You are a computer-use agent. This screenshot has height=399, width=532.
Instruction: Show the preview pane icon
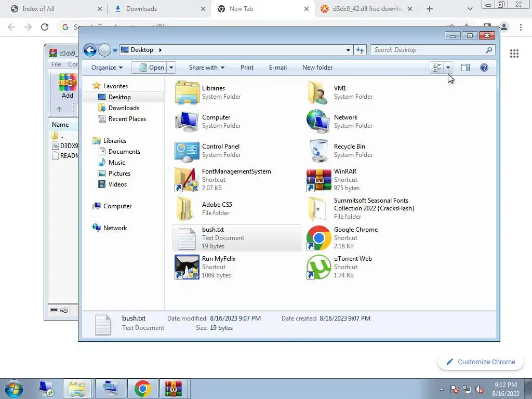point(465,68)
